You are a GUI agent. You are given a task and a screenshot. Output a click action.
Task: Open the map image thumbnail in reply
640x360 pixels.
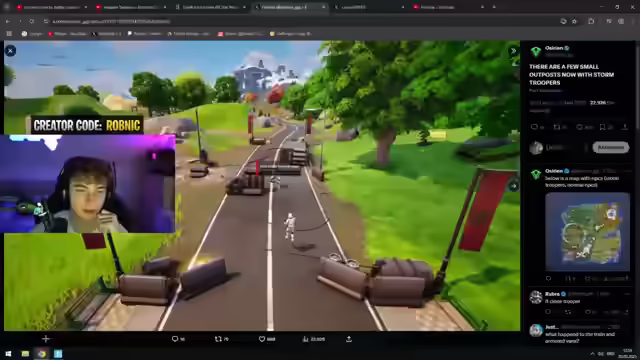pyautogui.click(x=587, y=231)
